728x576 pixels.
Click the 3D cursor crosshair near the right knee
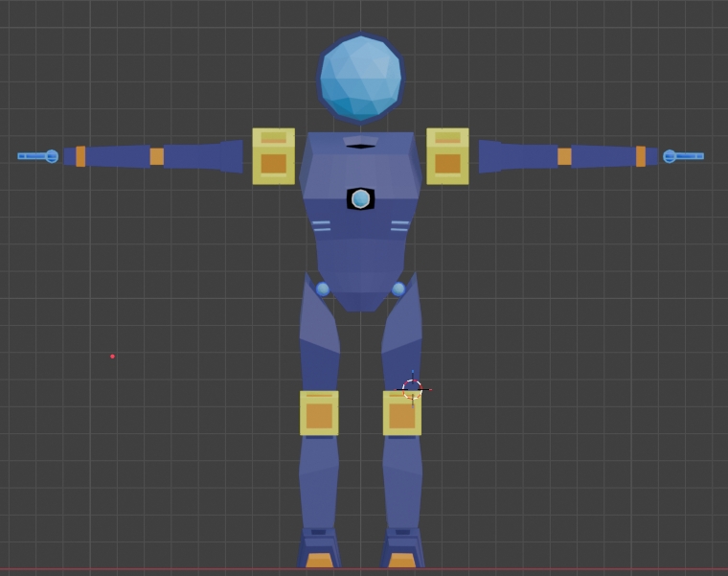412,389
